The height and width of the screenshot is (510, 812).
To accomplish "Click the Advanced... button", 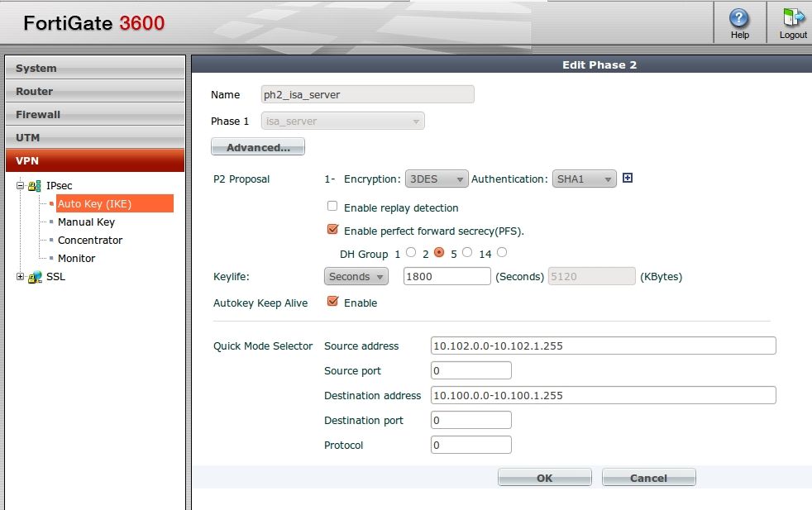I will point(258,147).
